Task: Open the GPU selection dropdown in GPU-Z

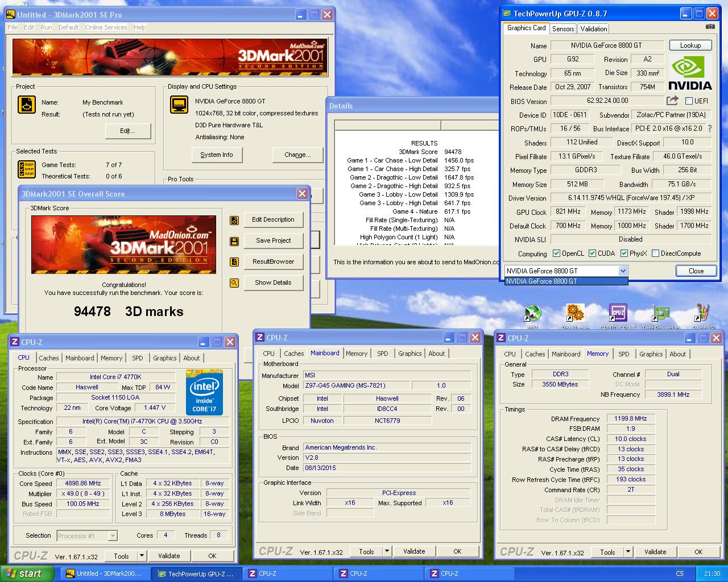Action: click(623, 271)
